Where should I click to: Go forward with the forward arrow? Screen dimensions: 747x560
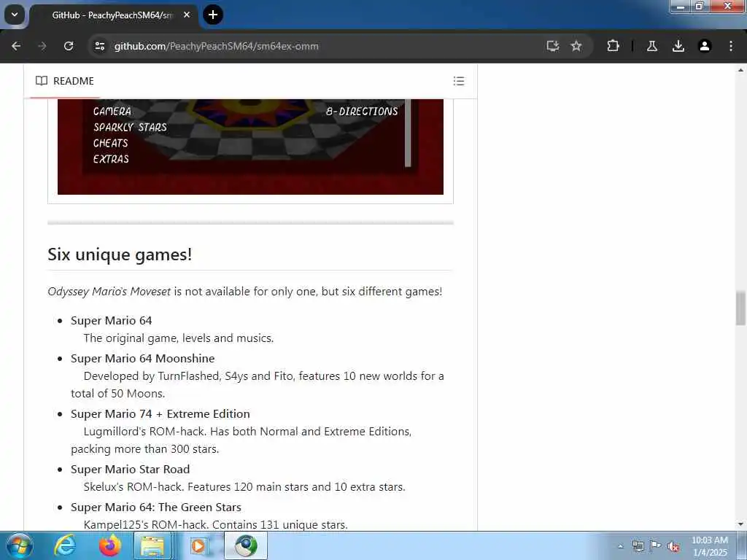42,46
